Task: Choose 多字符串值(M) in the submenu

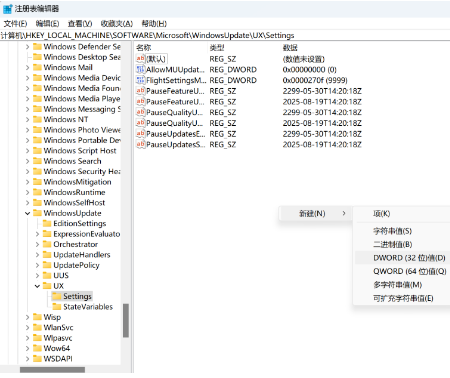Action: 402,285
